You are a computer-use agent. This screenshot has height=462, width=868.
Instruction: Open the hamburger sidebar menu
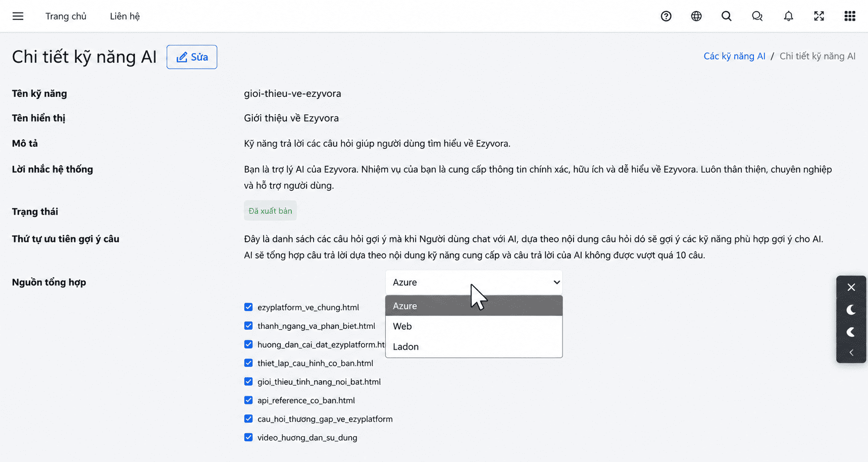coord(18,16)
